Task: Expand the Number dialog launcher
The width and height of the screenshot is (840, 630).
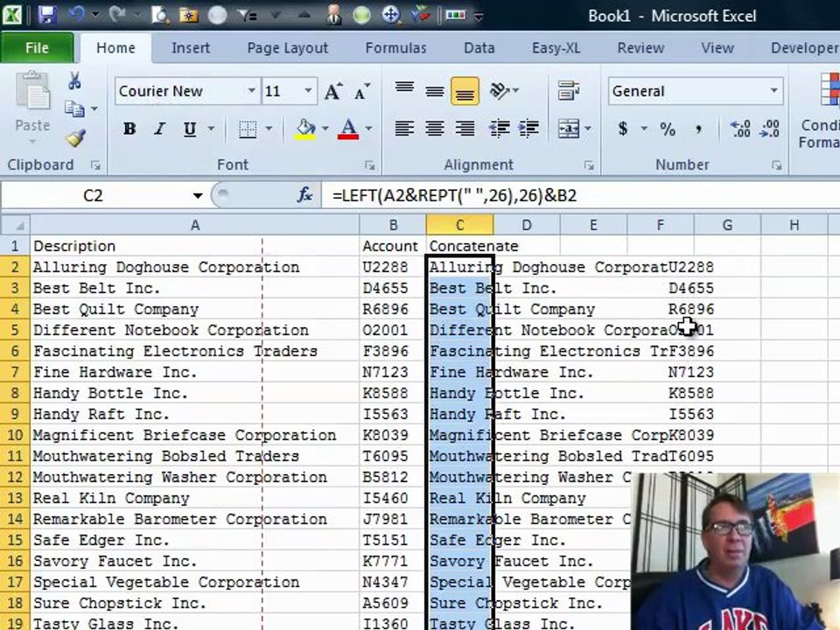Action: pos(777,165)
